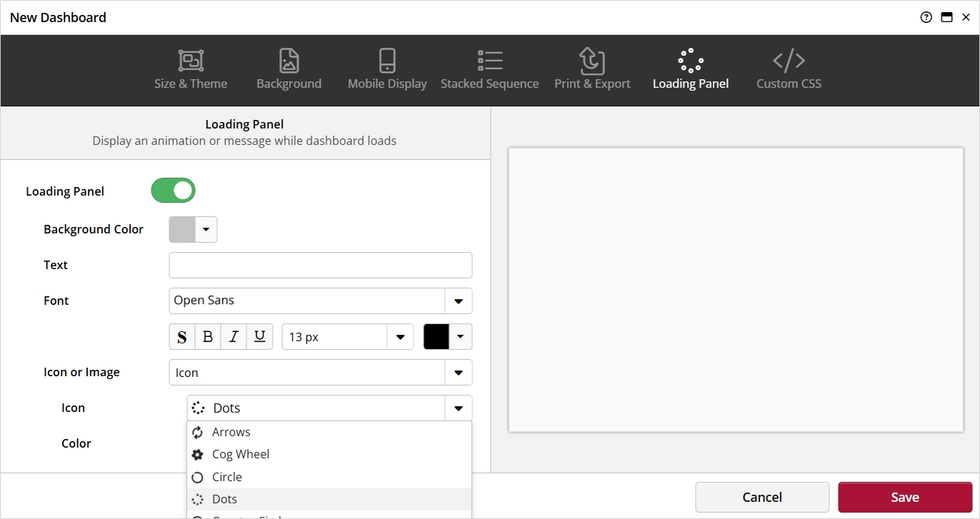Turn off the Loading Panel switch
Image resolution: width=980 pixels, height=519 pixels.
click(x=173, y=191)
